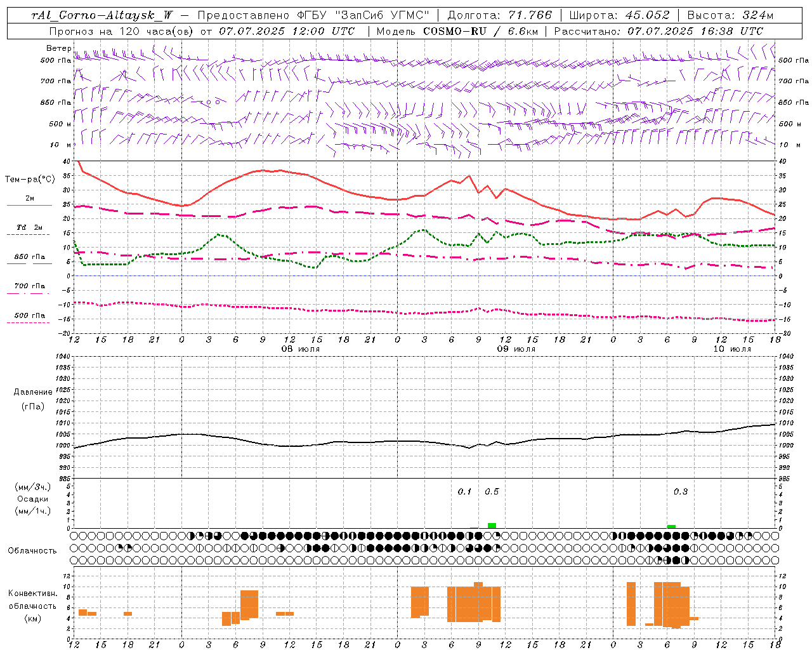
Task: Click the Облачность label beside the cloud circles
Action: click(32, 551)
